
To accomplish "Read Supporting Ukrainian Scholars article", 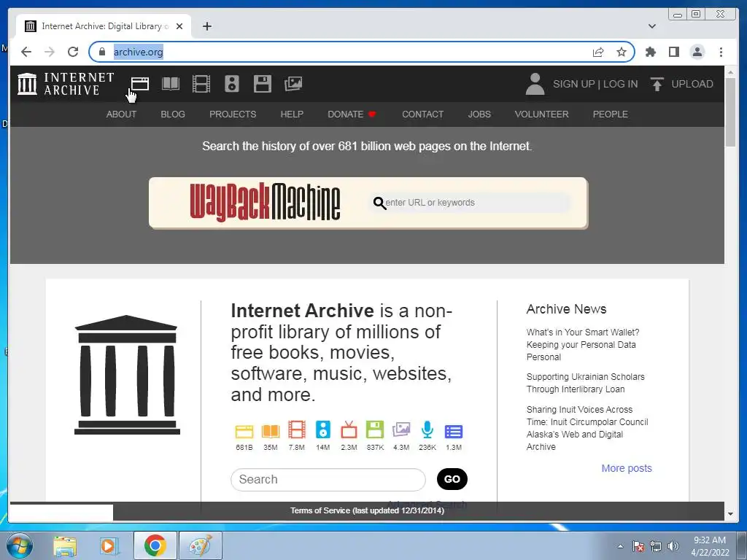I will pyautogui.click(x=586, y=383).
